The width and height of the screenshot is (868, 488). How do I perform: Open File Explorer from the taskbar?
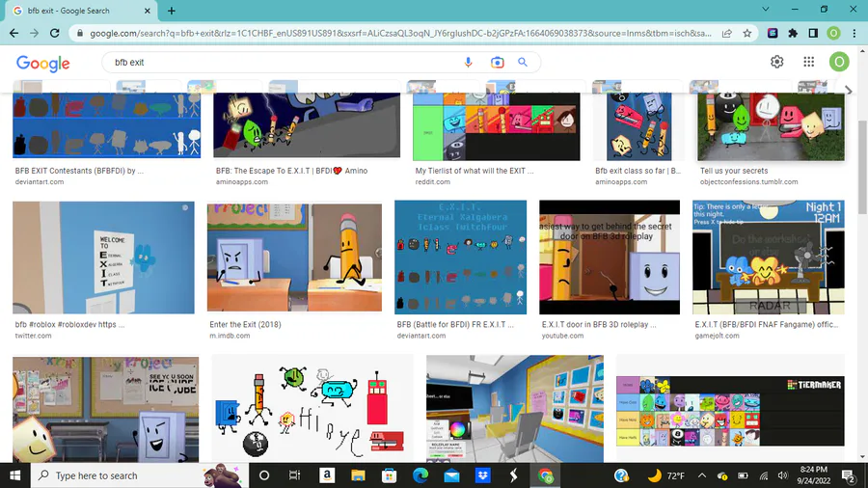358,475
